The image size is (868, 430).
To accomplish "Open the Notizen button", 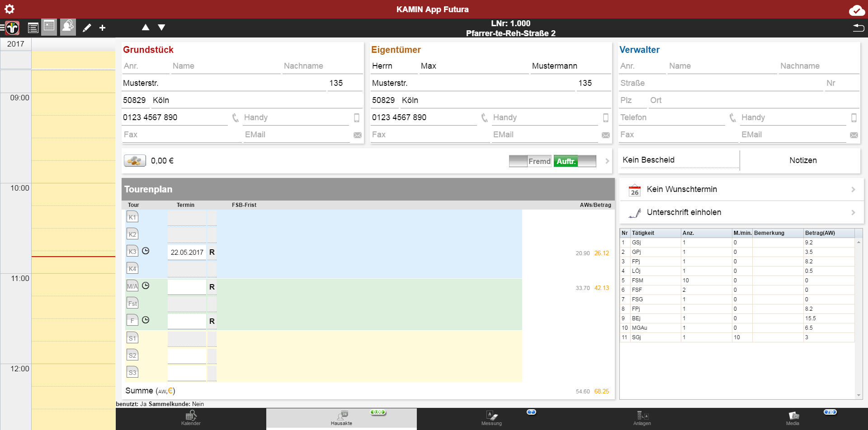I will click(x=802, y=160).
